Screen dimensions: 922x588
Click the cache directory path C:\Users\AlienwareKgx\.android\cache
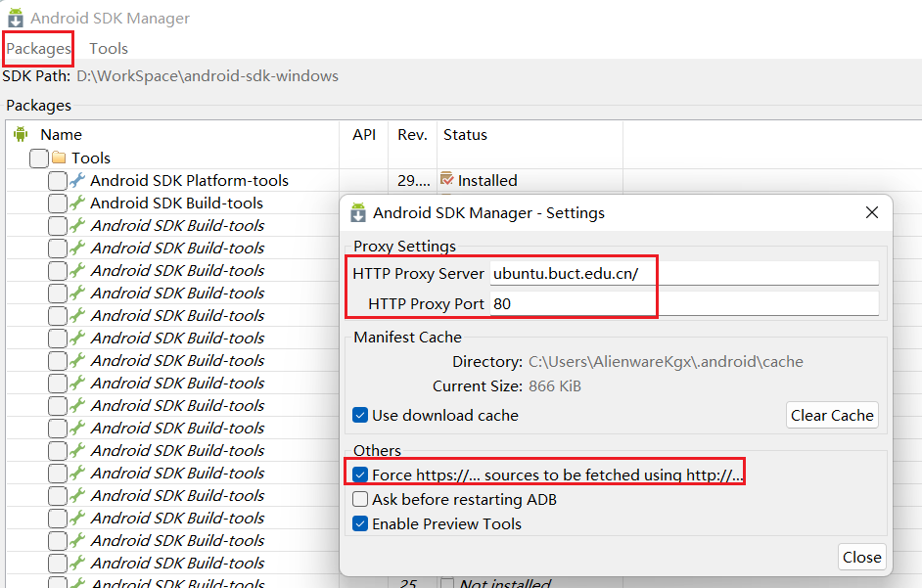click(x=666, y=361)
